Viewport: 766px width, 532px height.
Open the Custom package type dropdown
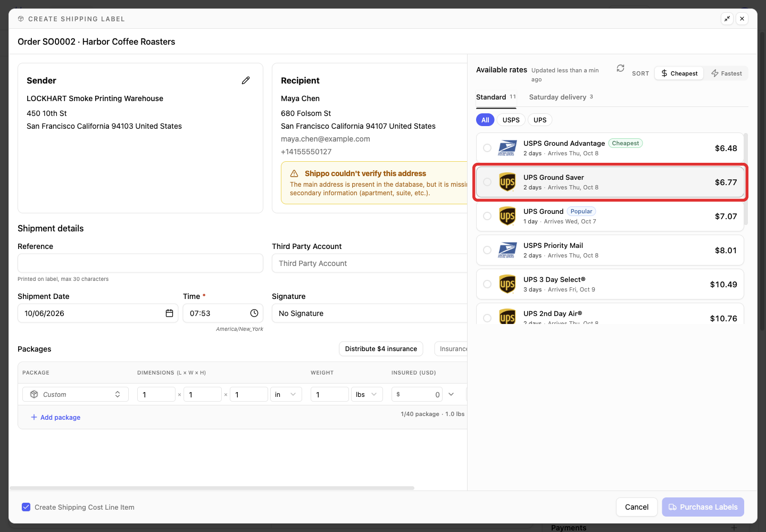tap(76, 394)
